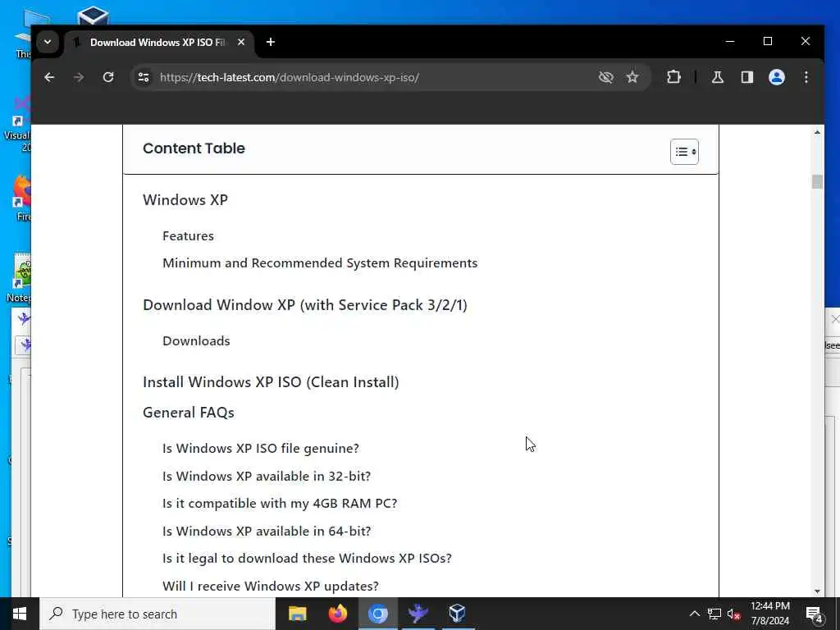This screenshot has width=840, height=630.
Task: Open a new browser tab
Action: click(271, 42)
